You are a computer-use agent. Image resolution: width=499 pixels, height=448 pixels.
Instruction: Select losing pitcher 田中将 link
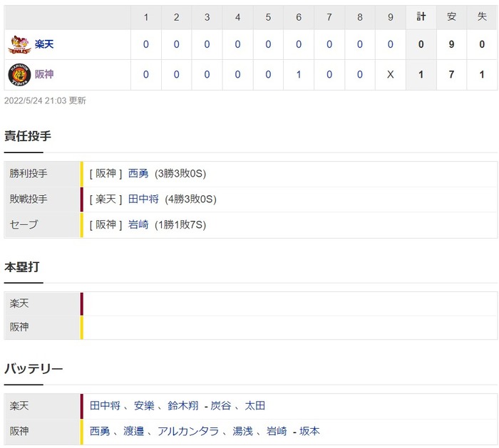tap(143, 199)
